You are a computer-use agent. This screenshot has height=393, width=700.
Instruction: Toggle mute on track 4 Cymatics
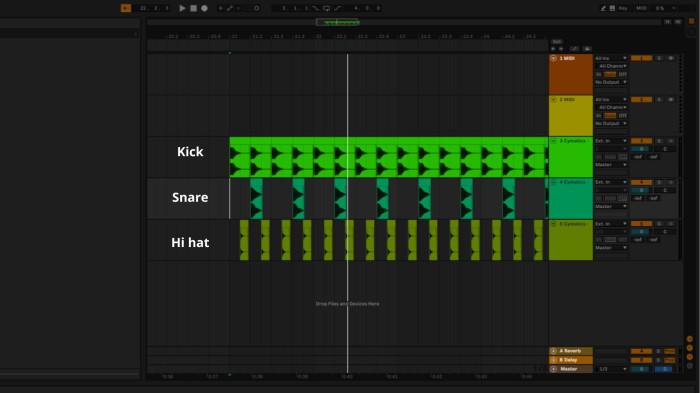click(x=671, y=182)
